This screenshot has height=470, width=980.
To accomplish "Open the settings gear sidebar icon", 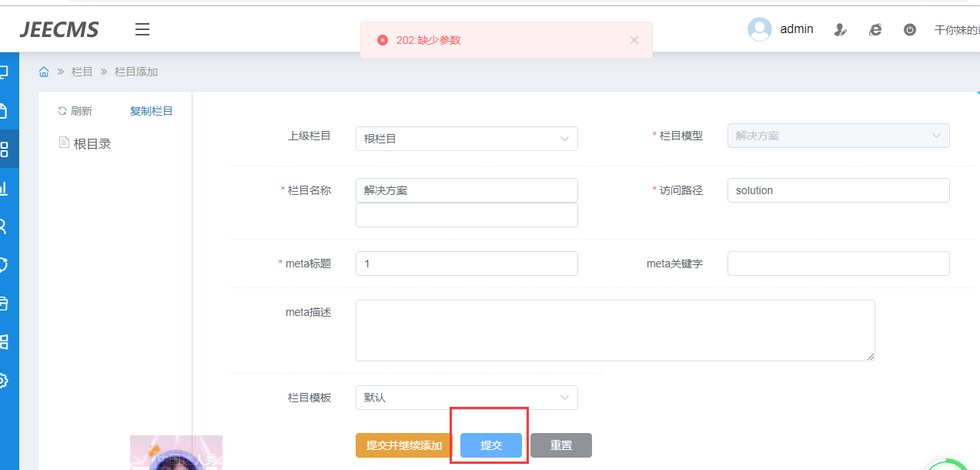I will click(4, 380).
